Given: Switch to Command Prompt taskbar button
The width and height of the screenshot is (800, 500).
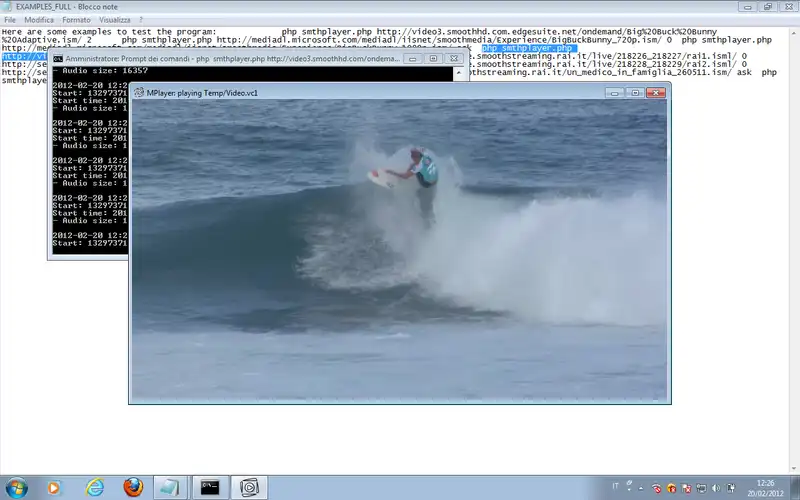Looking at the screenshot, I should pos(210,488).
